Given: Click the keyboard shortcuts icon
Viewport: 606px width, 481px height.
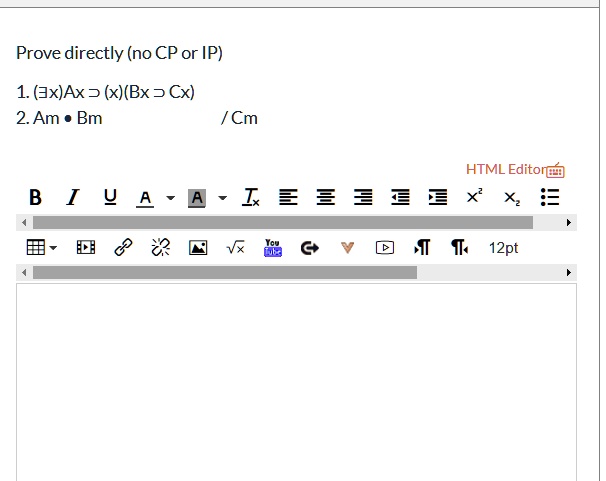Looking at the screenshot, I should tap(555, 170).
